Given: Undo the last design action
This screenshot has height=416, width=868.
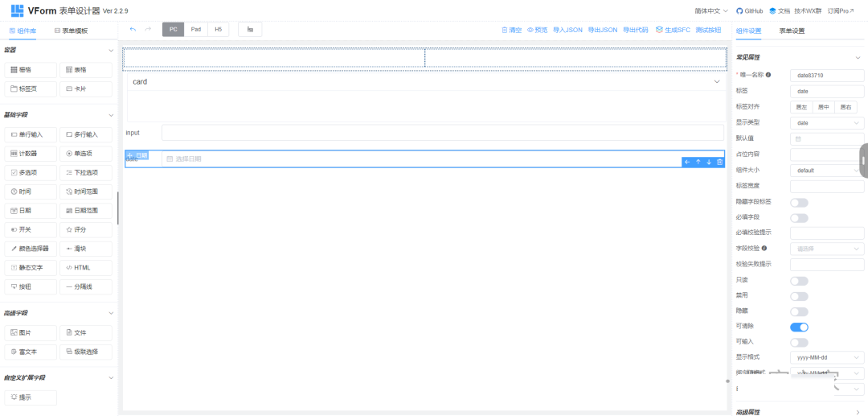Looking at the screenshot, I should pyautogui.click(x=133, y=29).
